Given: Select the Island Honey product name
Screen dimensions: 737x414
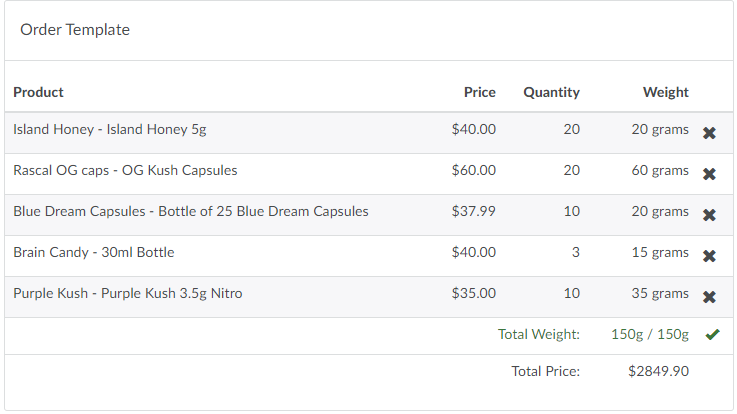Looking at the screenshot, I should point(110,129).
